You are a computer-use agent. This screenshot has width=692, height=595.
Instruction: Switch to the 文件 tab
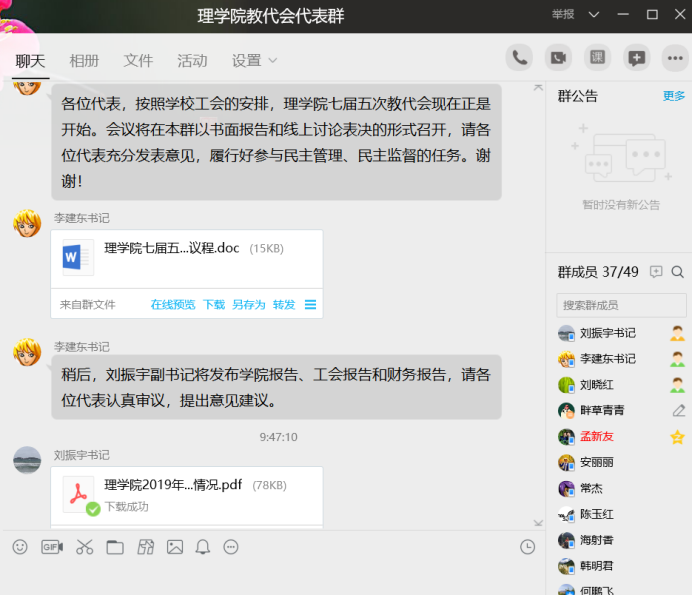(x=138, y=61)
